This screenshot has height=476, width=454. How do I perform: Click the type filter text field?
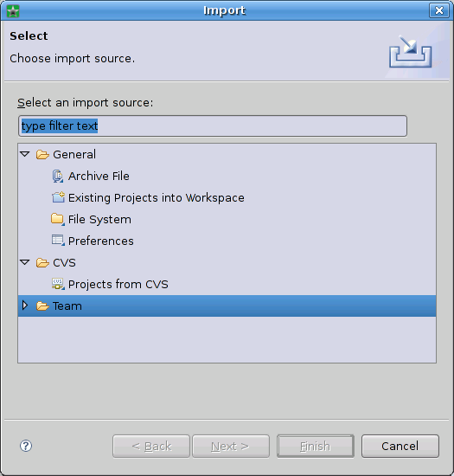213,125
